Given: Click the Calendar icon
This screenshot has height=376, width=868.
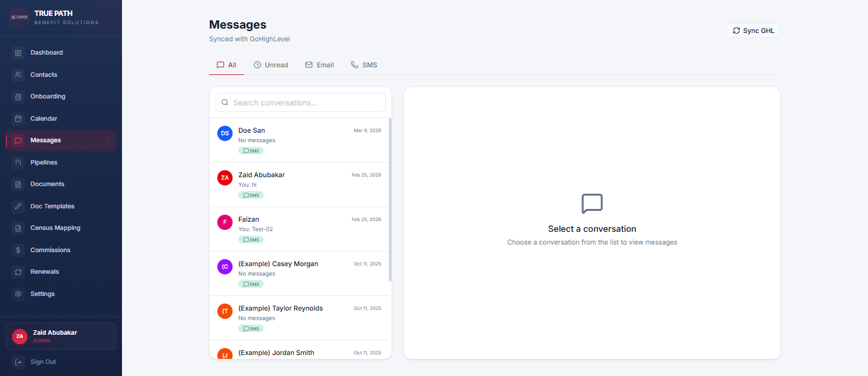Looking at the screenshot, I should pyautogui.click(x=18, y=118).
